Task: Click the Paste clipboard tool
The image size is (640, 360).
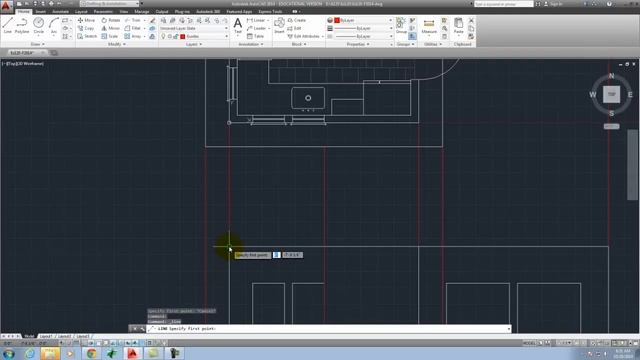Action: [458, 26]
